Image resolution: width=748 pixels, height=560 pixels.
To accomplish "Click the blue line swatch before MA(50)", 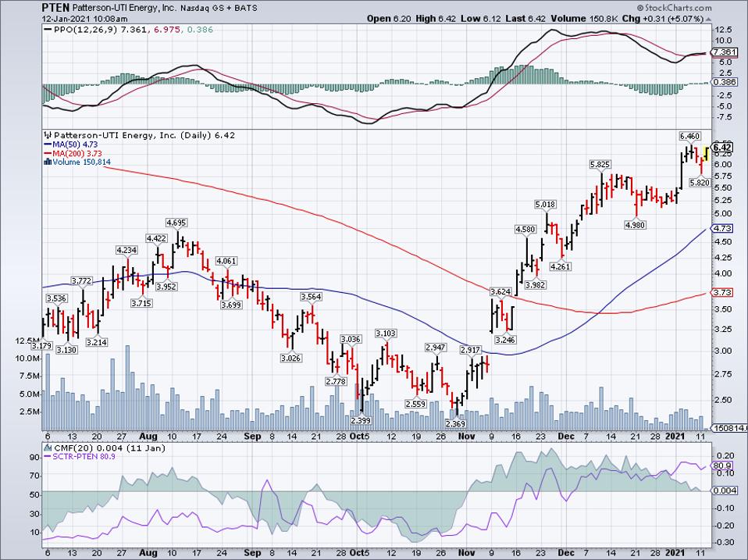I will coord(48,144).
